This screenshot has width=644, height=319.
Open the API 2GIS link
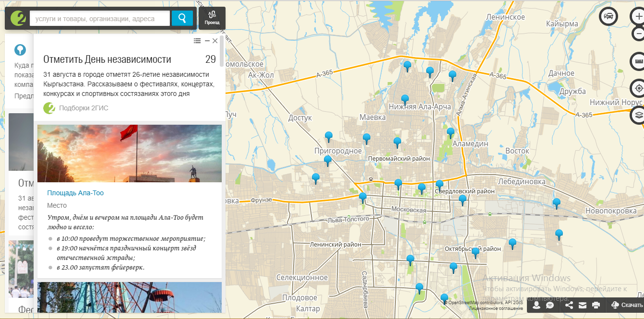pyautogui.click(x=514, y=303)
